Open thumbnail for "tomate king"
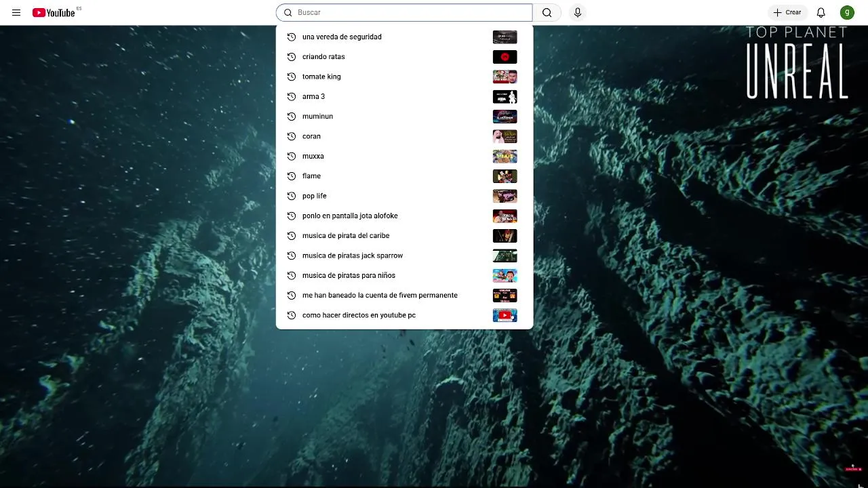Image resolution: width=868 pixels, height=488 pixels. 505,77
